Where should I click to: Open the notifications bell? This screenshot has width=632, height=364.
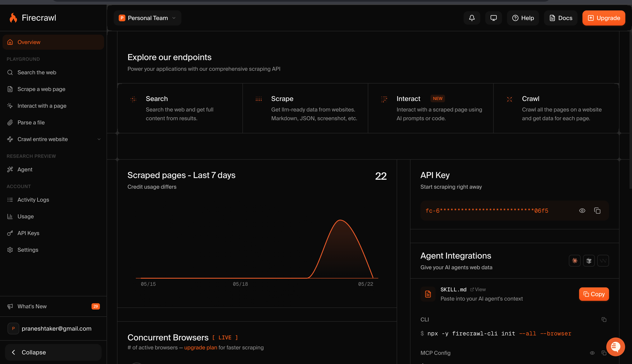[x=472, y=18]
